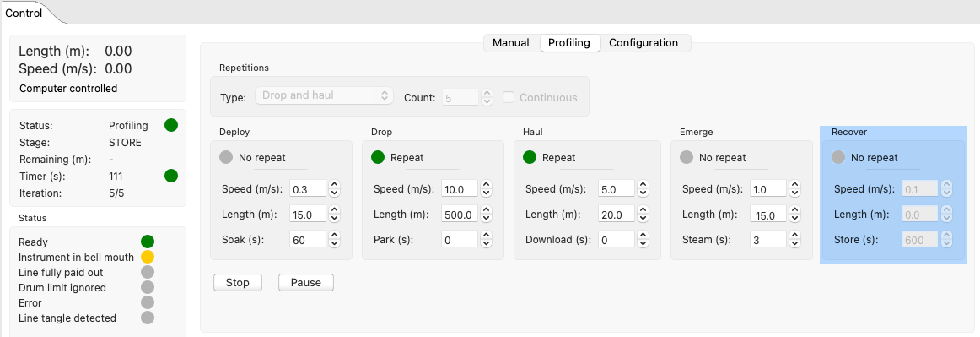The image size is (980, 337).
Task: Open the Configuration tab
Action: coord(643,42)
